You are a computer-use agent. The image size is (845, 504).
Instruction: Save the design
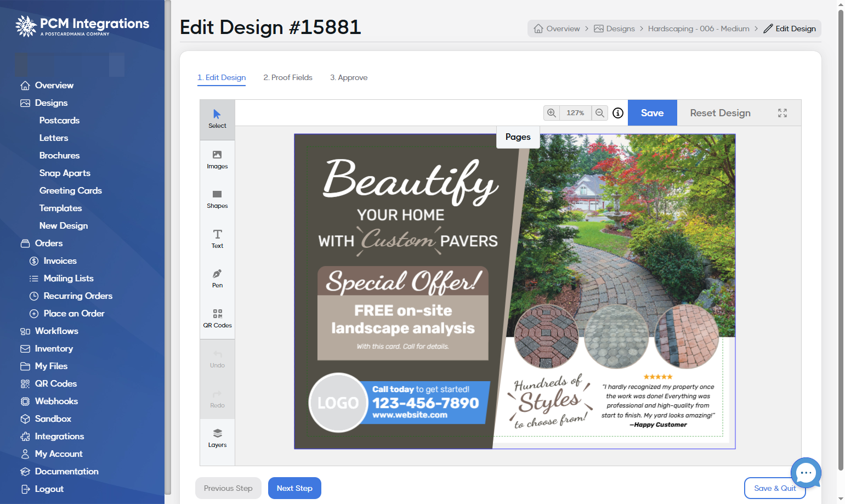pos(653,113)
